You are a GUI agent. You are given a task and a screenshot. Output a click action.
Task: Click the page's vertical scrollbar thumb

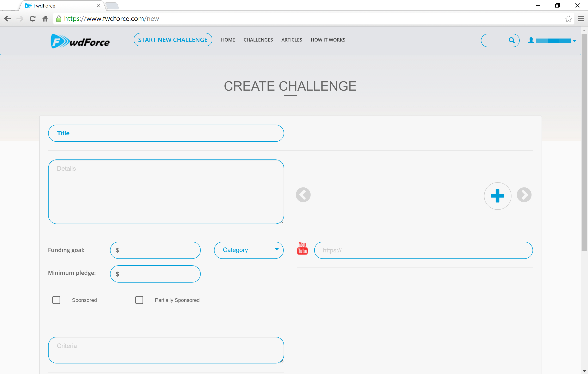[584, 142]
